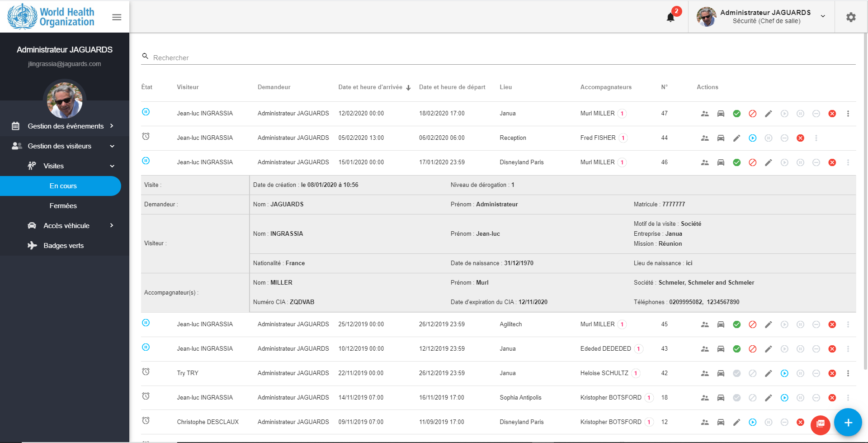Click the World Health Organization logo
The width and height of the screenshot is (868, 443).
point(51,17)
